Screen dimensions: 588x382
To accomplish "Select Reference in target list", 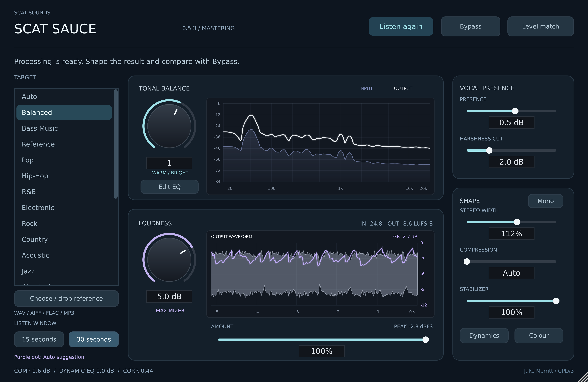I will [x=64, y=144].
